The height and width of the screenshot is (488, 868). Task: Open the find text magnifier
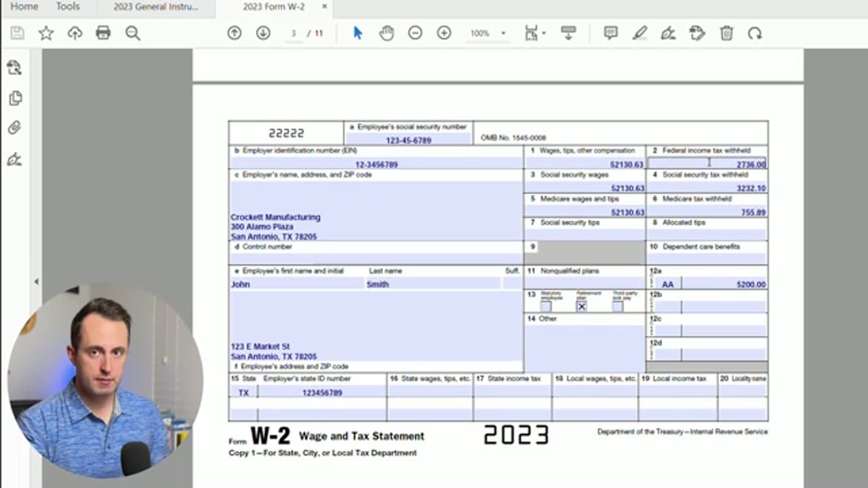tap(132, 33)
